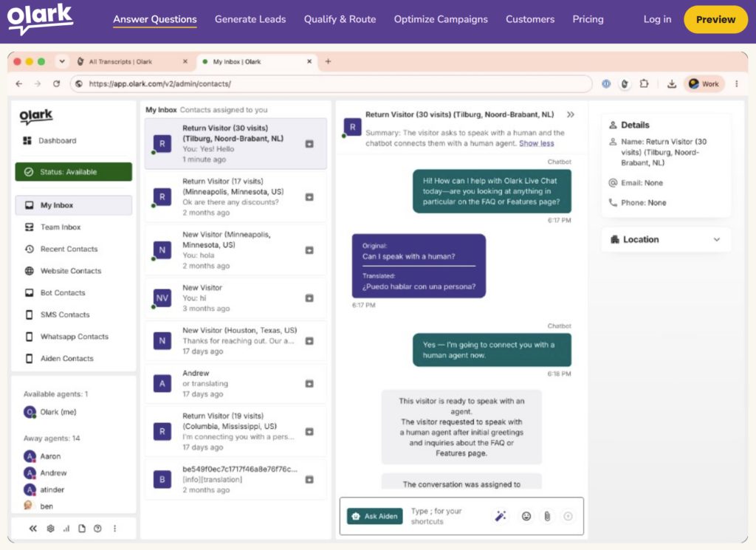Open the more options dots in sidebar footer
756x550 pixels.
pyautogui.click(x=114, y=529)
